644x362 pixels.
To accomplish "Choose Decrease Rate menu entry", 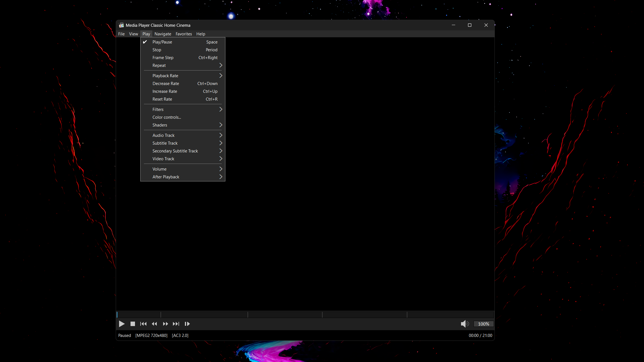I will 183,84.
